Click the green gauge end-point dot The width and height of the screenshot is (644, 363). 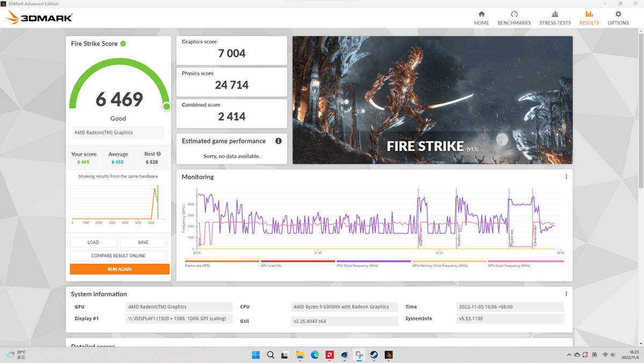[166, 107]
